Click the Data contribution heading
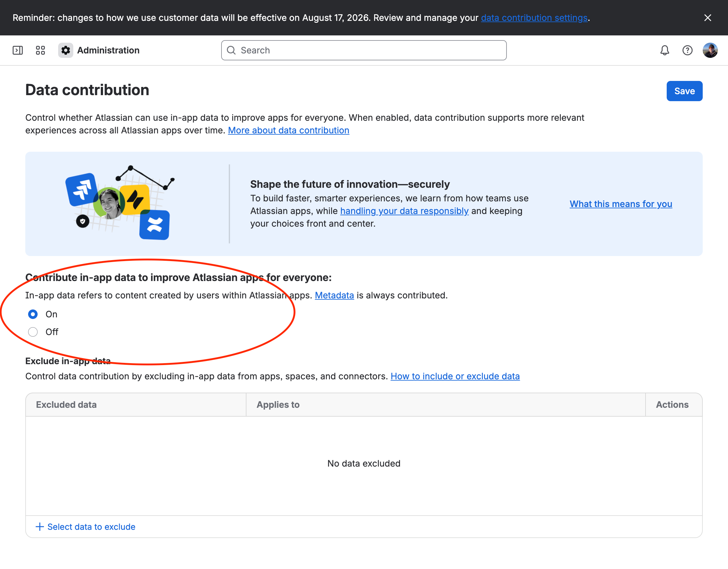 pos(87,90)
